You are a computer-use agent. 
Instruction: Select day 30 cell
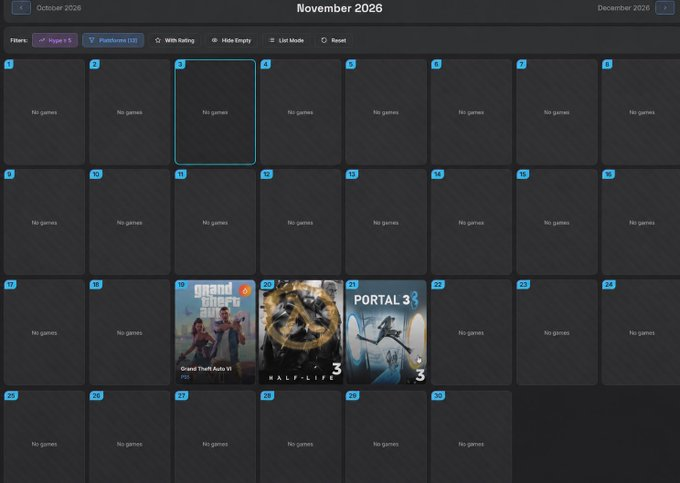[x=471, y=437]
